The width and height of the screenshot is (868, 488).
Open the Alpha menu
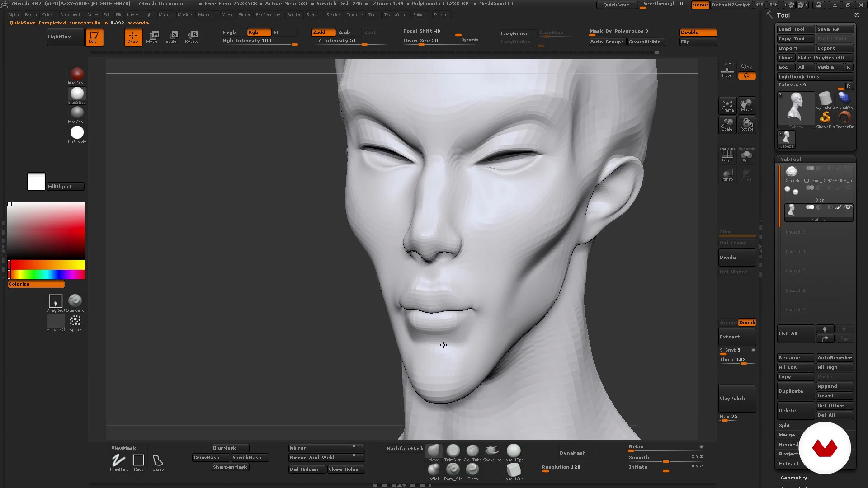[14, 15]
